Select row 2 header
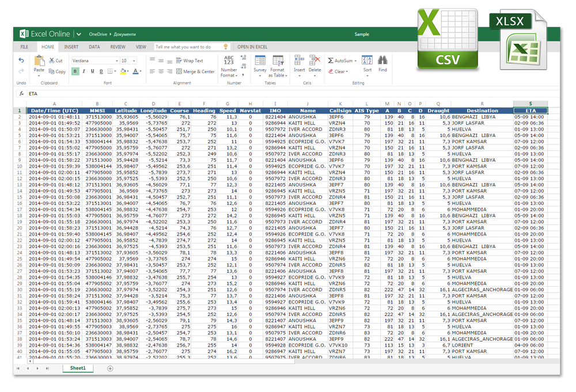576x392 pixels. 20,117
